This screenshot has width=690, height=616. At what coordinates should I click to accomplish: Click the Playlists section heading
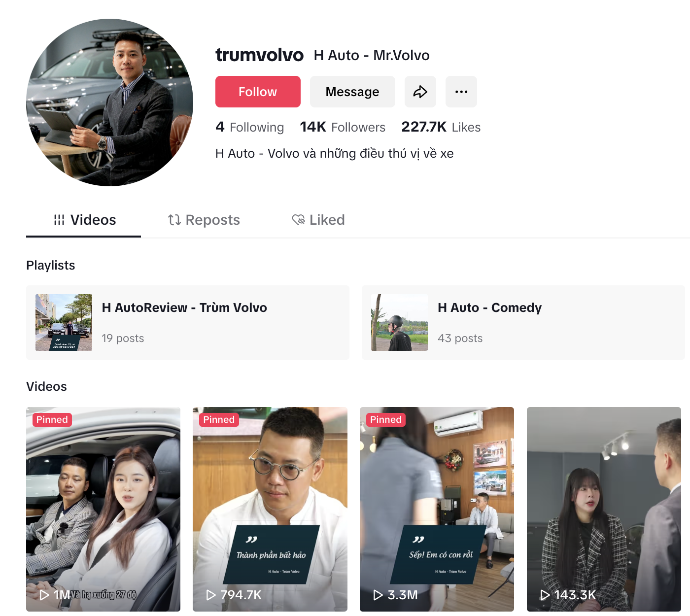click(x=51, y=265)
